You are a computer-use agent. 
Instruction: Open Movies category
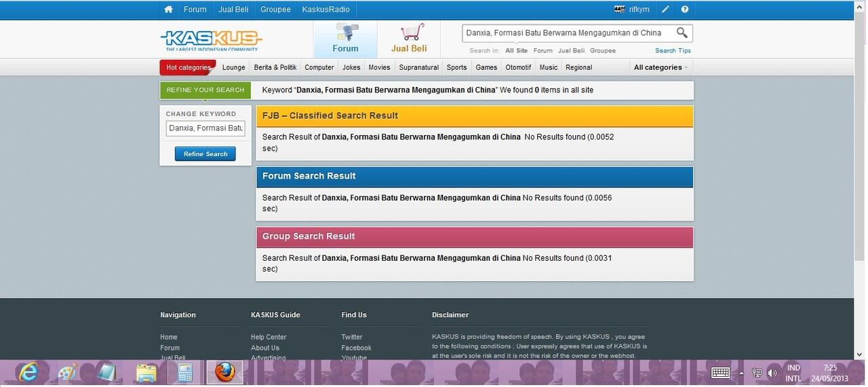tap(379, 67)
